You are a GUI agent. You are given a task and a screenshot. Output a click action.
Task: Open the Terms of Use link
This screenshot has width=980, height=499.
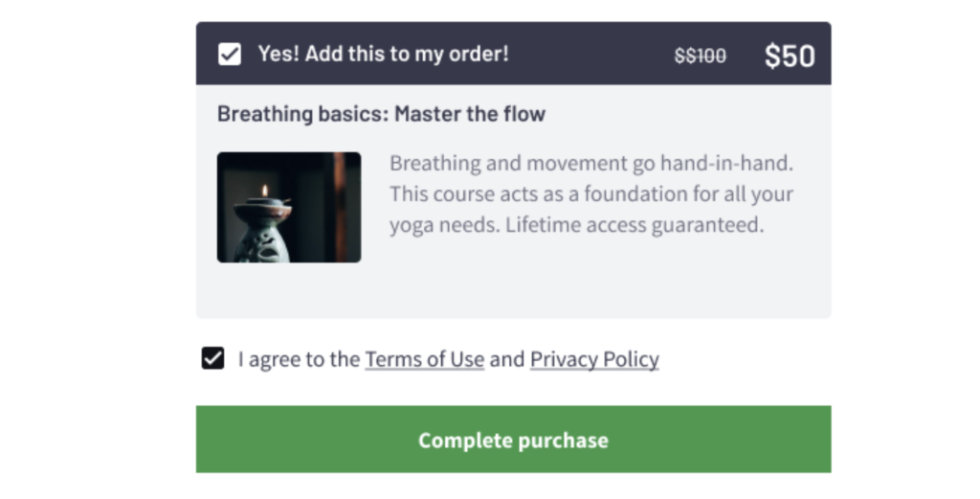tap(424, 359)
